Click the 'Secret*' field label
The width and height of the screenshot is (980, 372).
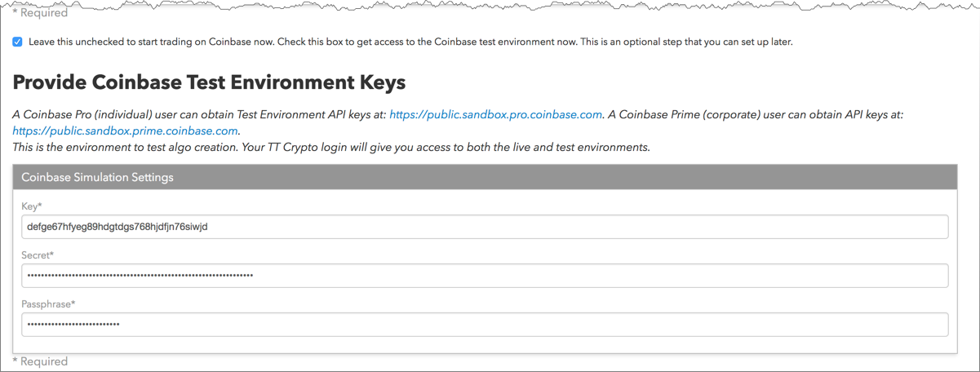pos(38,255)
